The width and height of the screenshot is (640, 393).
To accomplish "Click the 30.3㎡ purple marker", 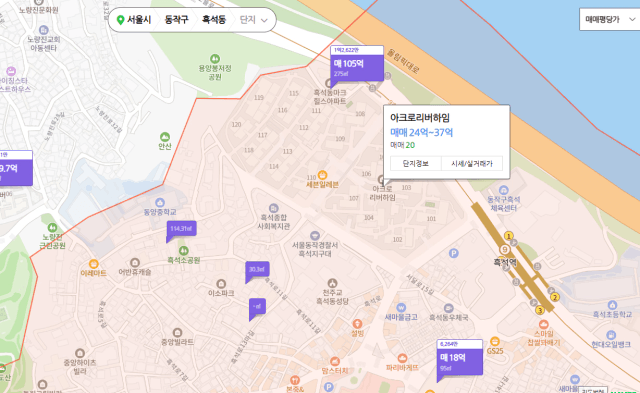I will click(x=257, y=270).
